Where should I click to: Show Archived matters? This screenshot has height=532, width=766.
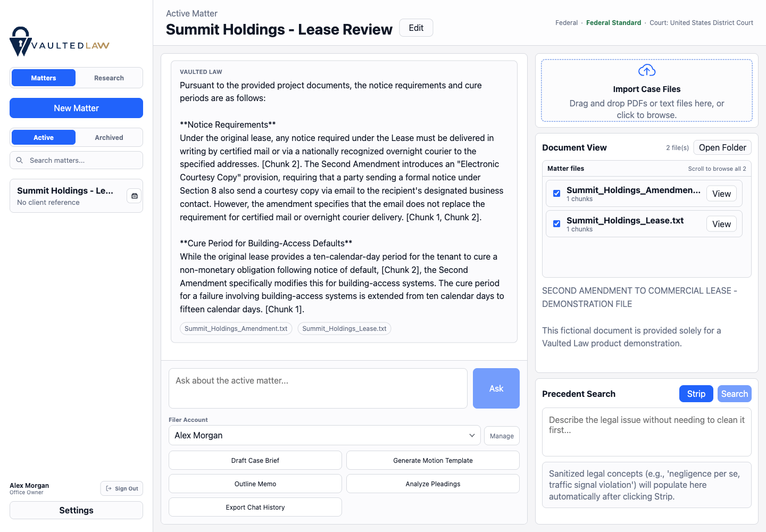[109, 137]
